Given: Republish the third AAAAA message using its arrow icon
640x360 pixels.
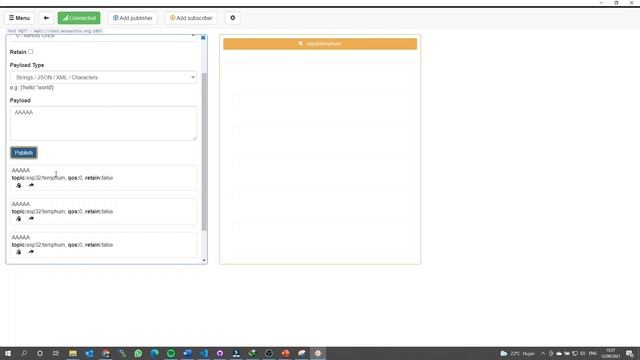Looking at the screenshot, I should pos(31,252).
